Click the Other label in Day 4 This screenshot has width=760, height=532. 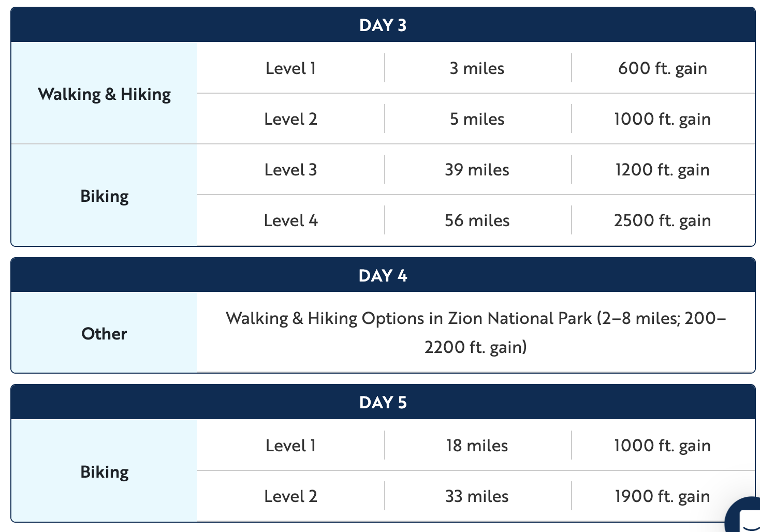click(104, 334)
